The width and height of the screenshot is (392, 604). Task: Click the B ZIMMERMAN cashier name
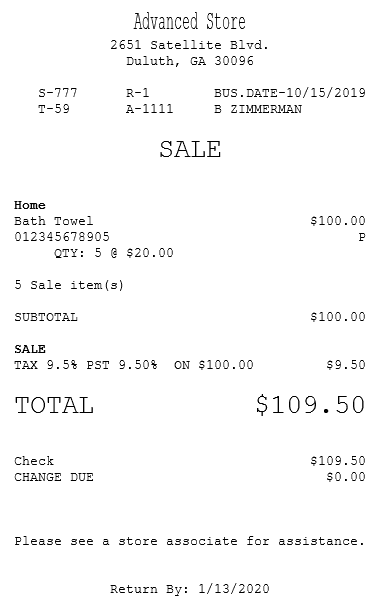point(258,109)
